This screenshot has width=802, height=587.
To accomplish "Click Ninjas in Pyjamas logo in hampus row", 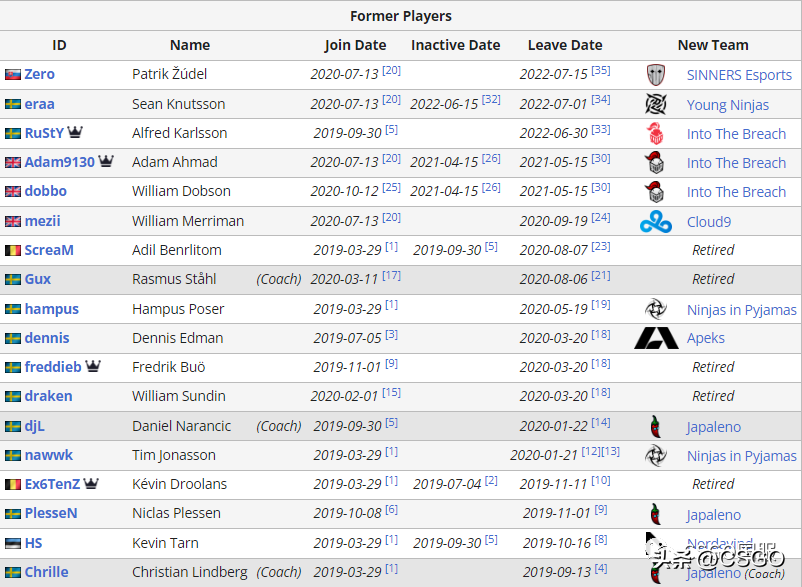I will point(656,309).
